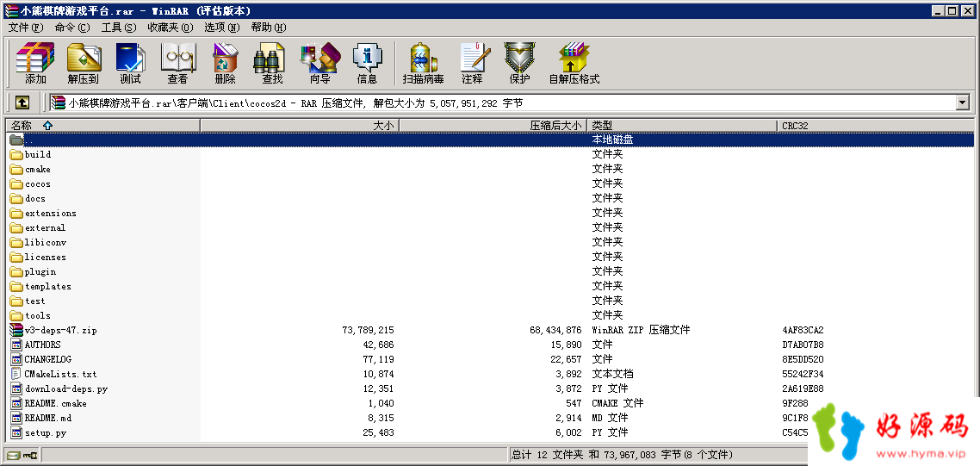This screenshot has width=980, height=466.
Task: Select the v3-deps-47.zip archive icon
Action: point(16,330)
